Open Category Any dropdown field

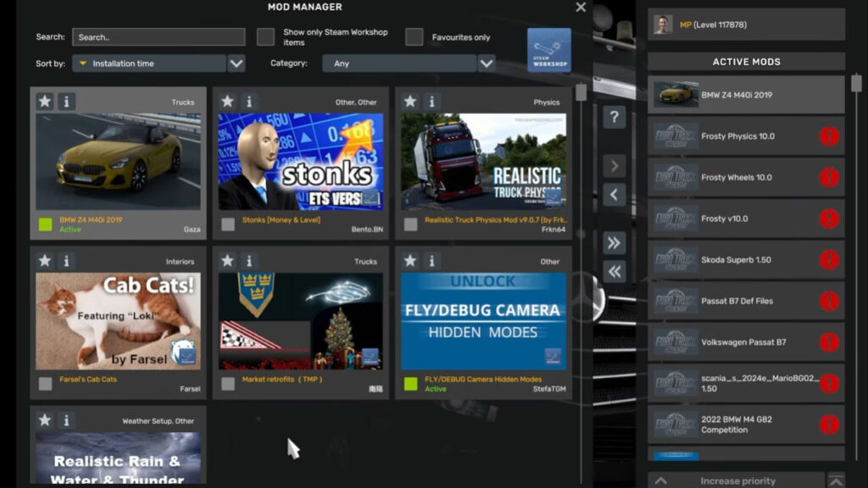[x=399, y=64]
